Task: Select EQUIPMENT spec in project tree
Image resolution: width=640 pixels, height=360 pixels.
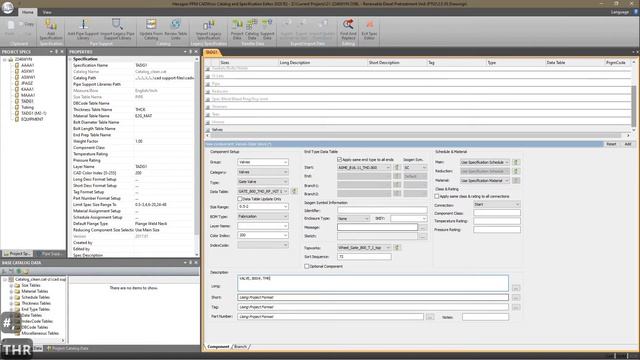Action: (32, 119)
